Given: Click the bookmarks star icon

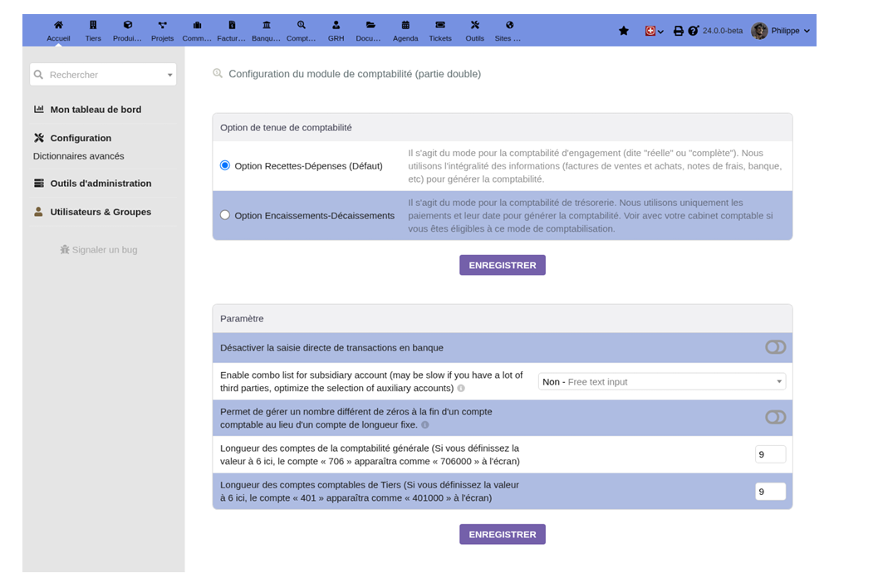Looking at the screenshot, I should pos(623,31).
